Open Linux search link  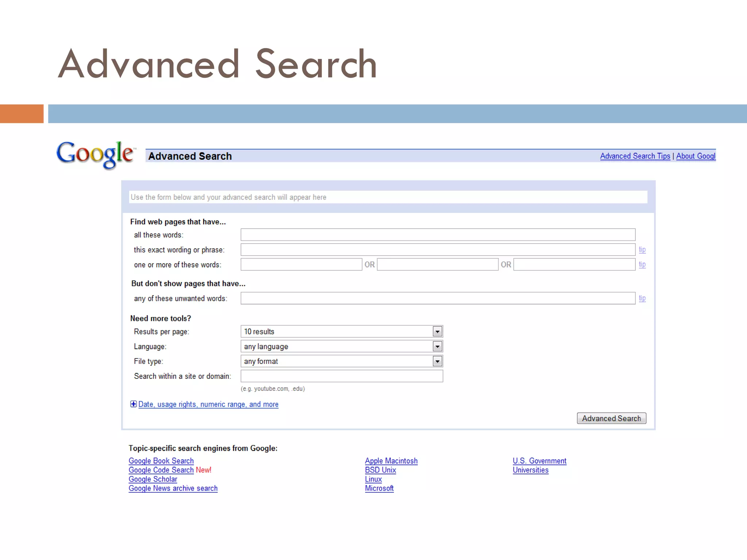point(373,479)
